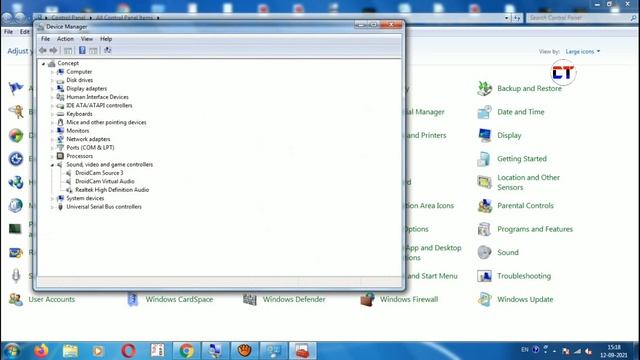Screen dimensions: 640x360
Task: Open the File menu of Control Panel window
Action: pos(8,31)
